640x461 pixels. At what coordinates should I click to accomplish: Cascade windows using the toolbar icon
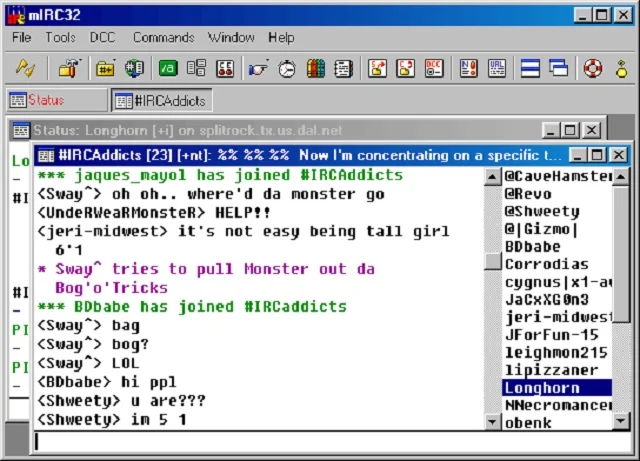(x=558, y=69)
